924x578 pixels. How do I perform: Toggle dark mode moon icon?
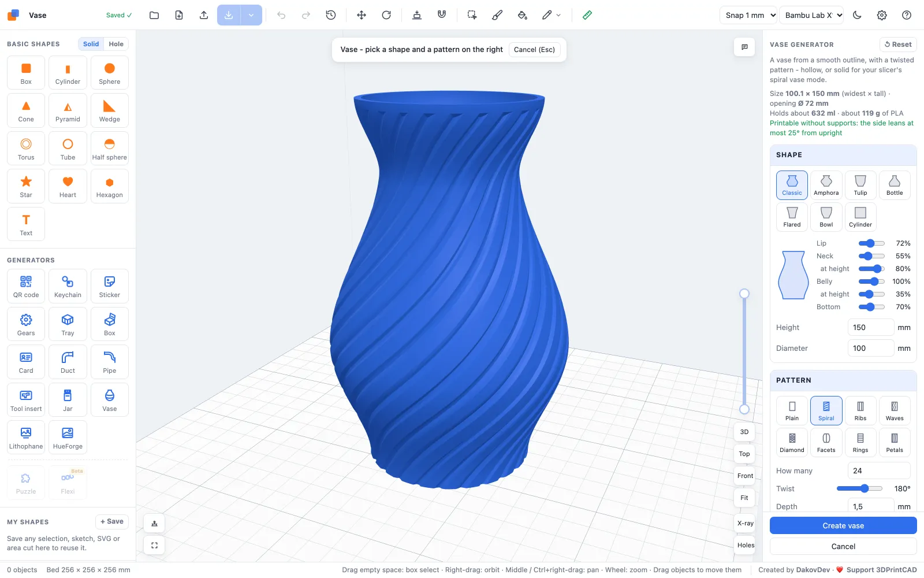(857, 15)
